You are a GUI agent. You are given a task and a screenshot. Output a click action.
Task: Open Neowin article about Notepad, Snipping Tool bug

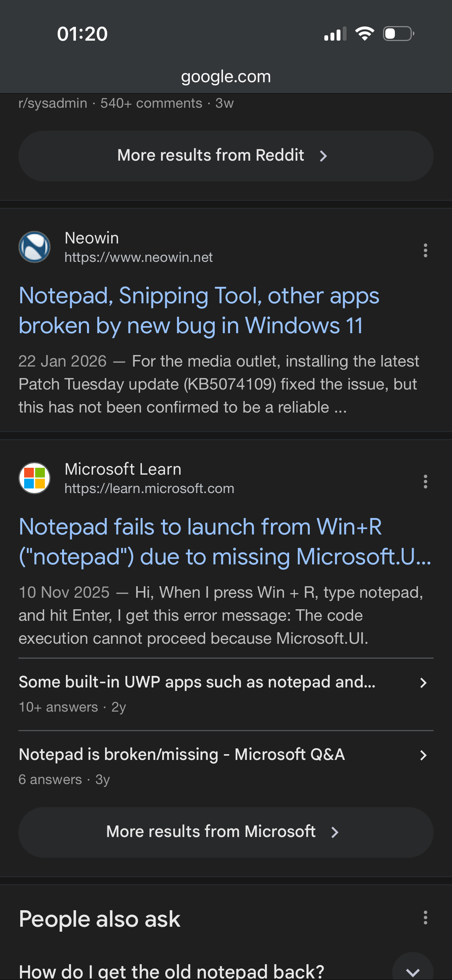point(199,311)
